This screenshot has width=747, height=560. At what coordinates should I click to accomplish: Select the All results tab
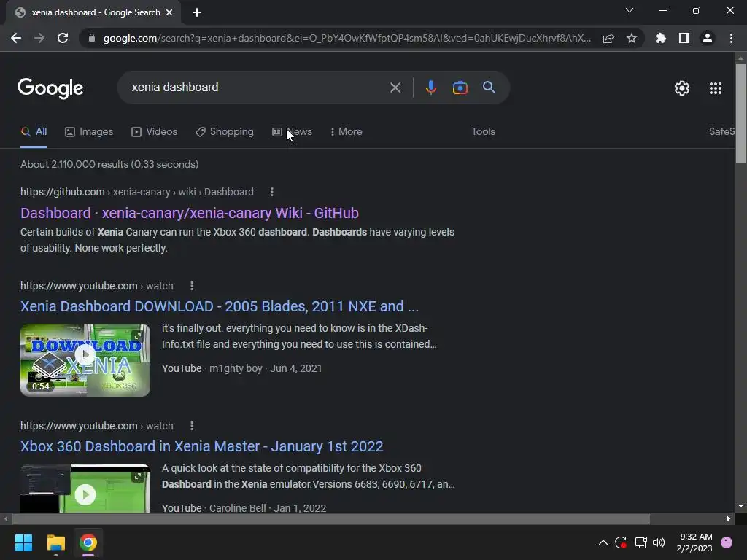pos(34,132)
